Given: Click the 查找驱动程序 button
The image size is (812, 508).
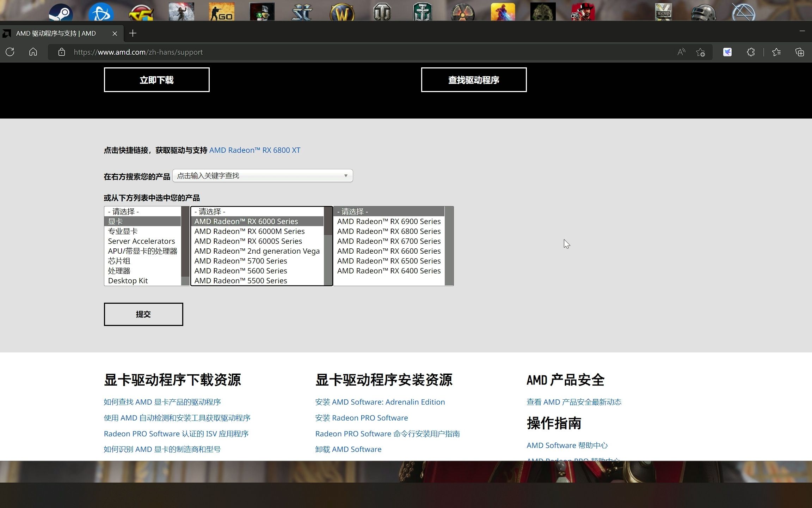Looking at the screenshot, I should [474, 80].
